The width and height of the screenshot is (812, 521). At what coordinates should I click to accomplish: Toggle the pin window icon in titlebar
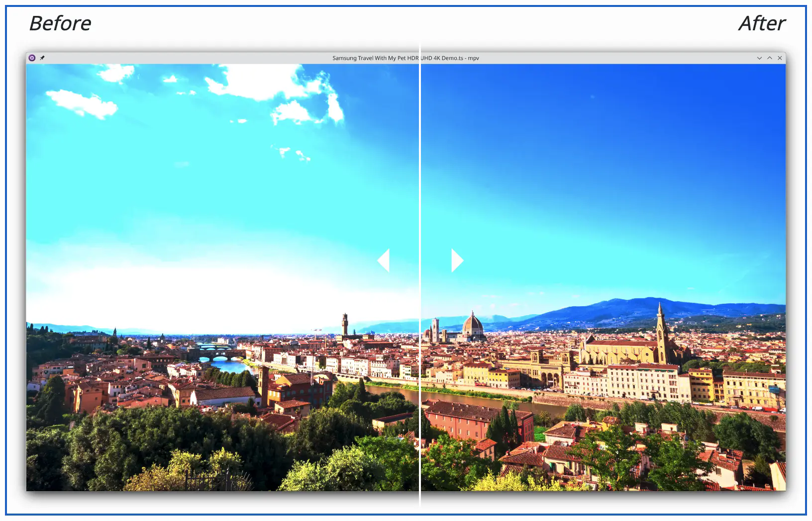(x=42, y=58)
